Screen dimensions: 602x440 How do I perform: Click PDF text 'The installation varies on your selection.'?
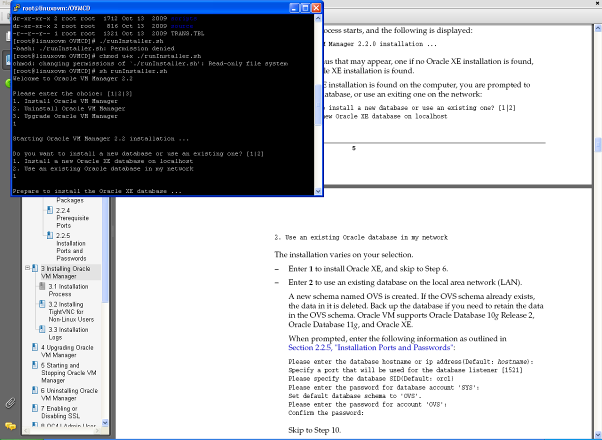[x=344, y=255]
